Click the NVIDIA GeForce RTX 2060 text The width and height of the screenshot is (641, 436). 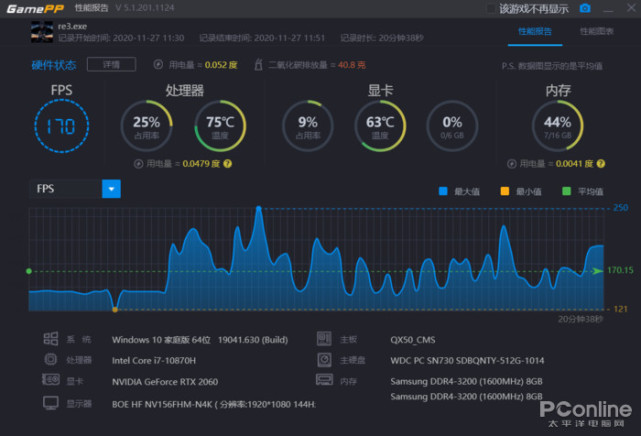point(165,382)
